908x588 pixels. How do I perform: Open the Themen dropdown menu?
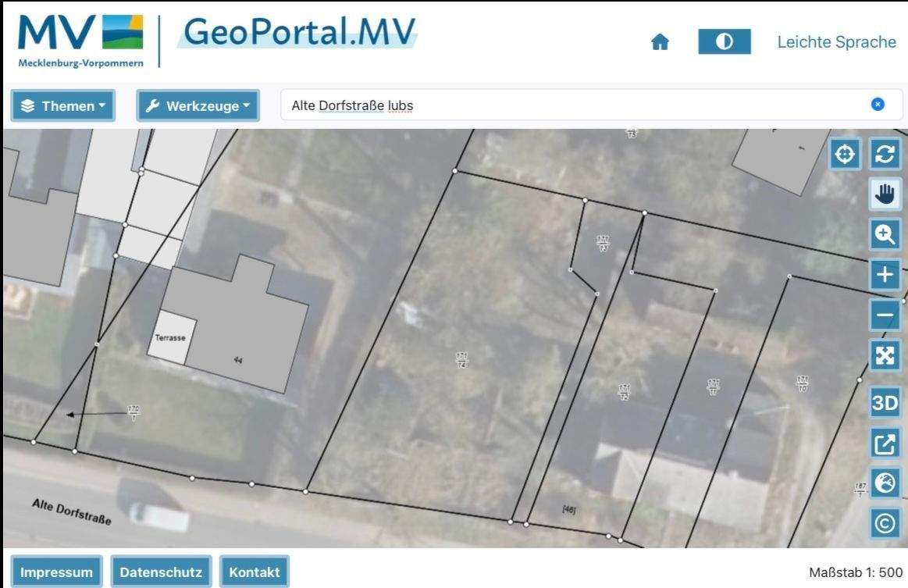[63, 106]
